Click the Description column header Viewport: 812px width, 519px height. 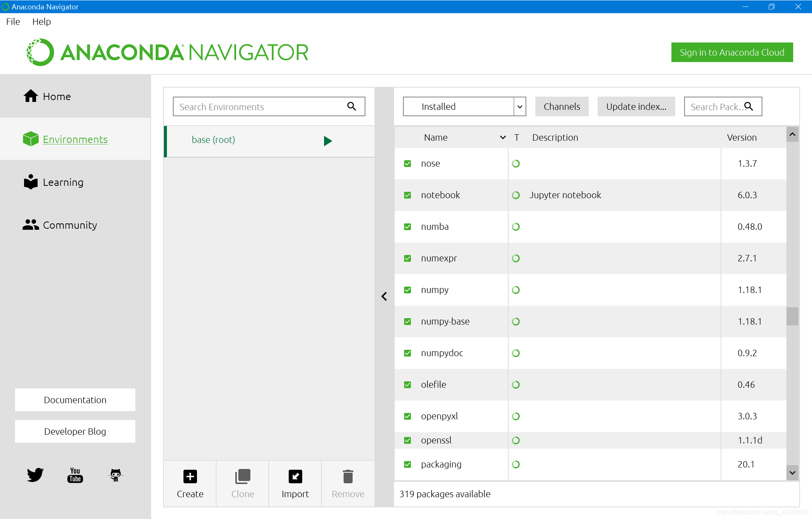coord(555,138)
